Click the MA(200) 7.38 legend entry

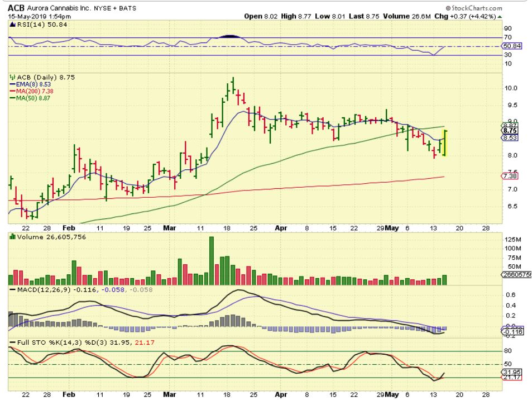31,91
